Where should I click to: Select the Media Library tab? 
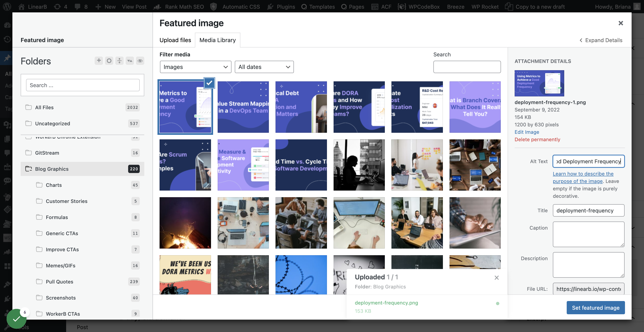[x=217, y=40]
